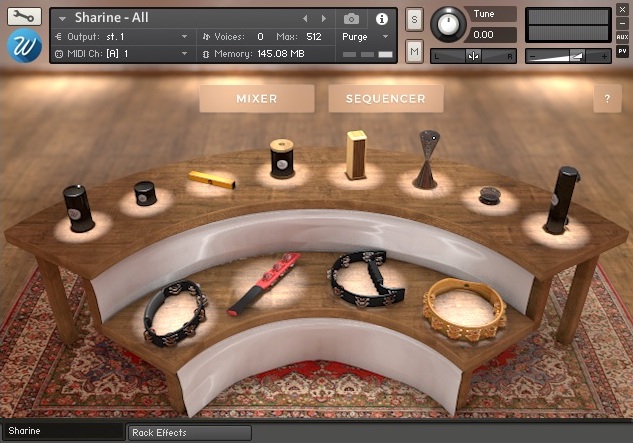Click the Tune knob
Viewport: 633px width, 443px height.
(x=448, y=24)
